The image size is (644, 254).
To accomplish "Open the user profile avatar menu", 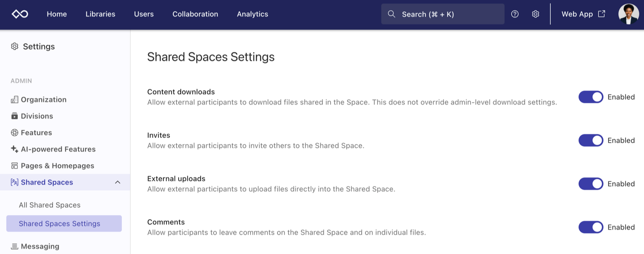I will click(x=628, y=14).
